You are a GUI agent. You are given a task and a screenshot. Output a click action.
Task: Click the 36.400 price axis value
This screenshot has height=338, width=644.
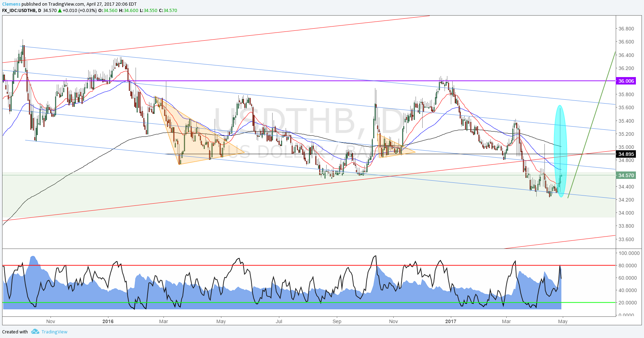(x=626, y=55)
